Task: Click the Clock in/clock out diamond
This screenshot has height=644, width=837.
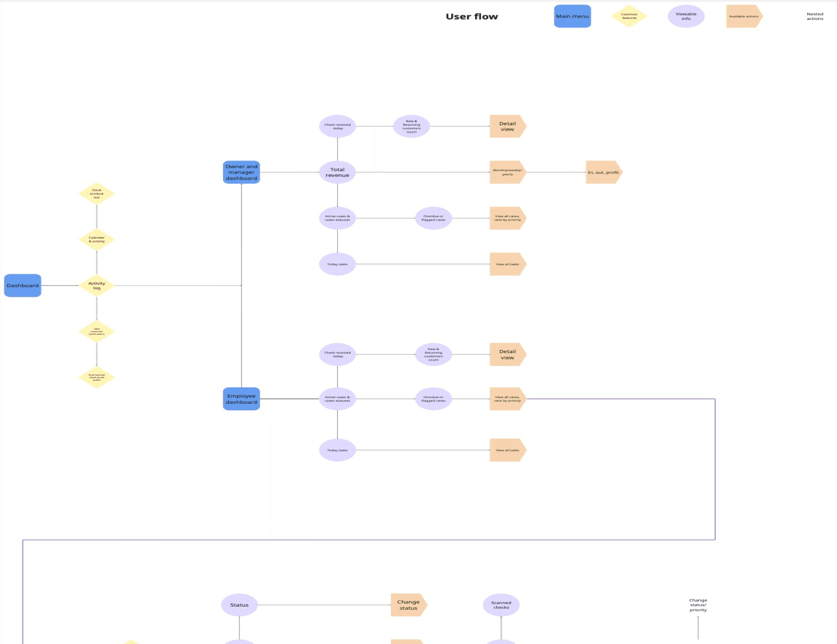Action: (x=97, y=194)
